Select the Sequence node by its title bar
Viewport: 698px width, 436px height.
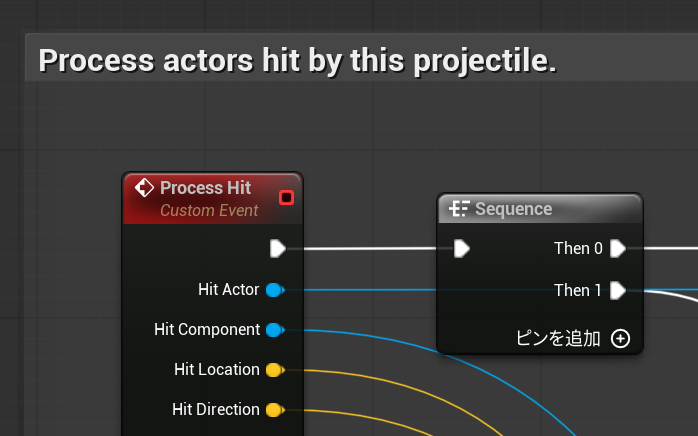click(540, 209)
